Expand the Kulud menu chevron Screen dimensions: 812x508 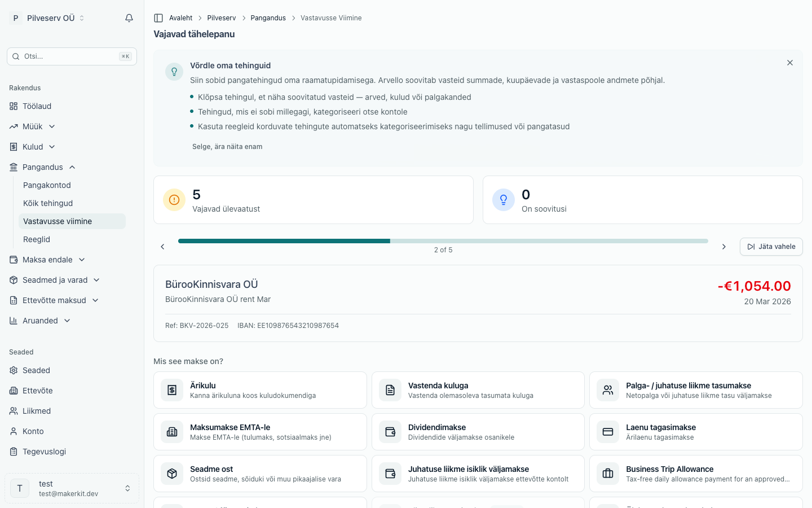coord(52,147)
